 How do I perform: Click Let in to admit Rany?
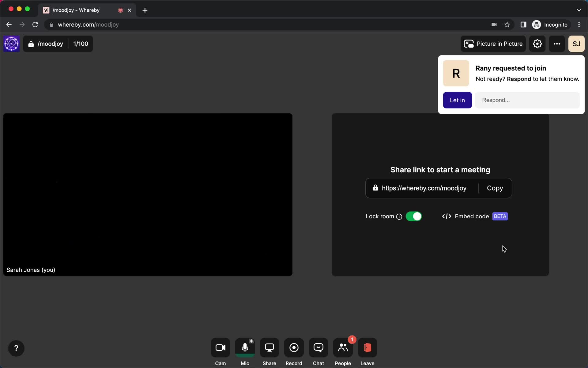(x=458, y=100)
